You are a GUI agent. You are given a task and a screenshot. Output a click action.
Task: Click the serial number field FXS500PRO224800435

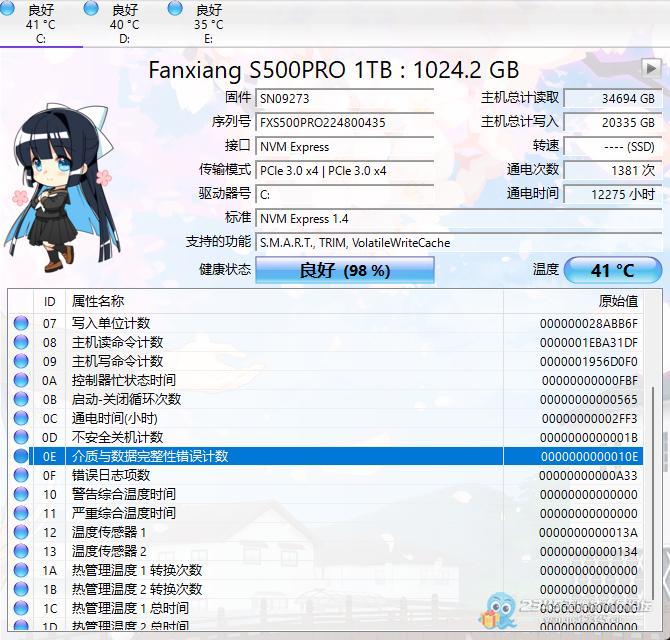pos(345,122)
